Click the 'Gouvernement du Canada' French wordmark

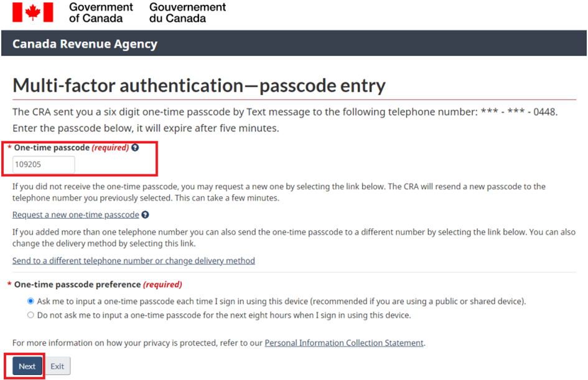pos(187,12)
